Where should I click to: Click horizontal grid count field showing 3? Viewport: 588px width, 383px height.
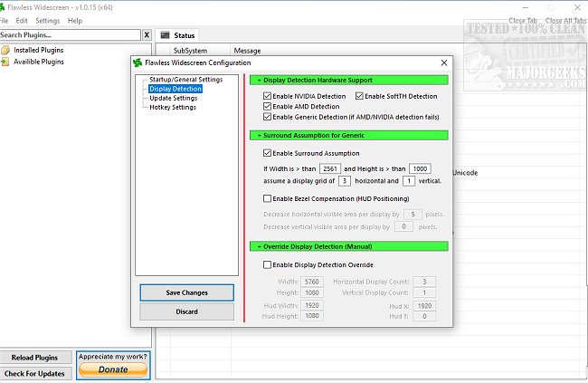tap(345, 181)
